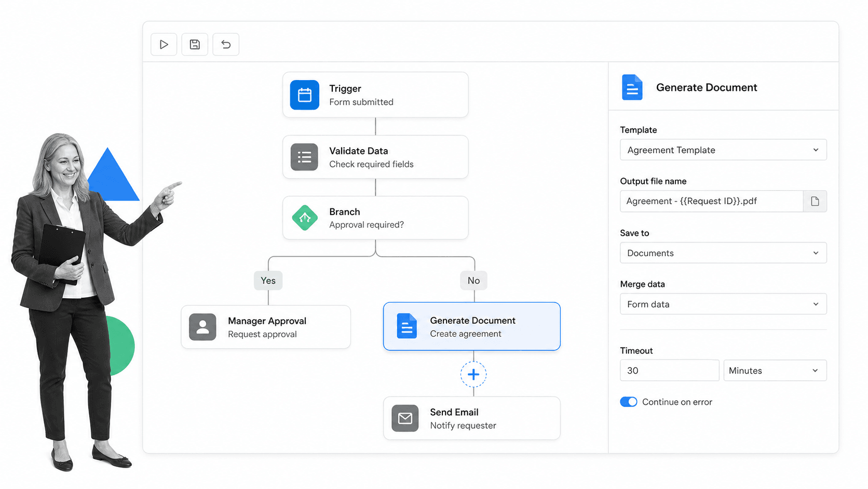The height and width of the screenshot is (489, 868).
Task: Click the Output file name input field
Action: [712, 201]
